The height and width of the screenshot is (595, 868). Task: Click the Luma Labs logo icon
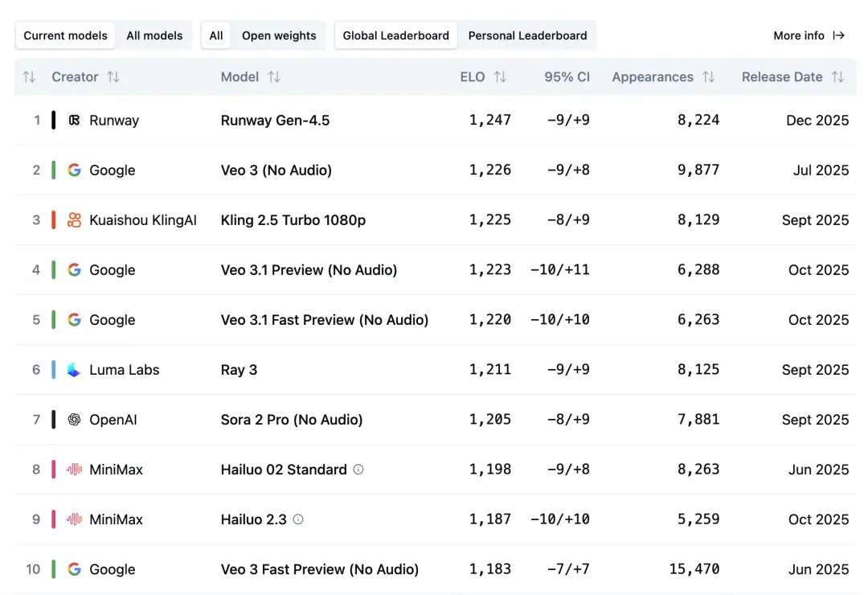click(74, 370)
